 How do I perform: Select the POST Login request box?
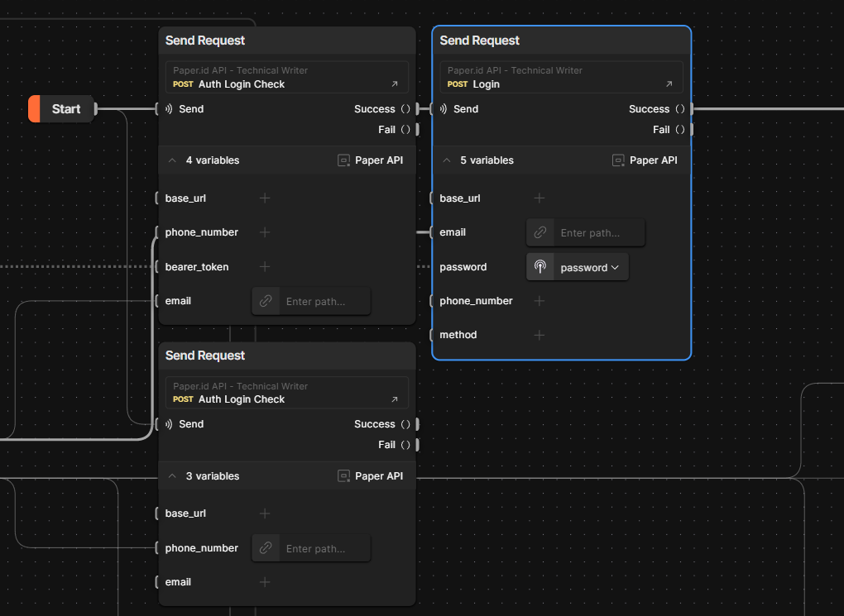pyautogui.click(x=561, y=78)
